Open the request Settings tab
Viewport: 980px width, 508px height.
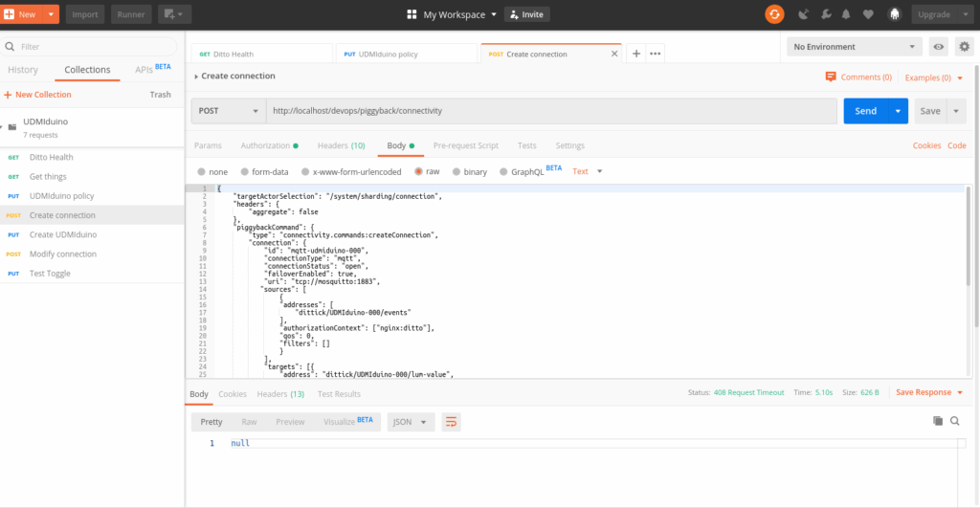click(x=570, y=145)
